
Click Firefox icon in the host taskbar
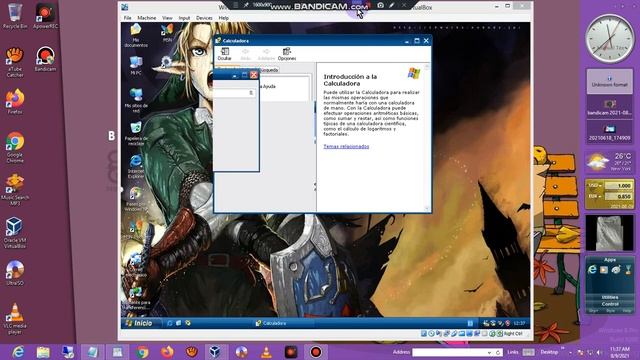tap(167, 352)
